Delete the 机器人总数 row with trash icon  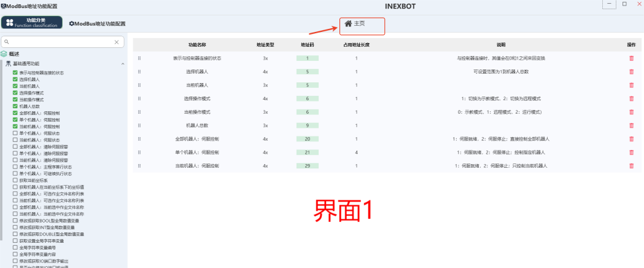[x=631, y=125]
